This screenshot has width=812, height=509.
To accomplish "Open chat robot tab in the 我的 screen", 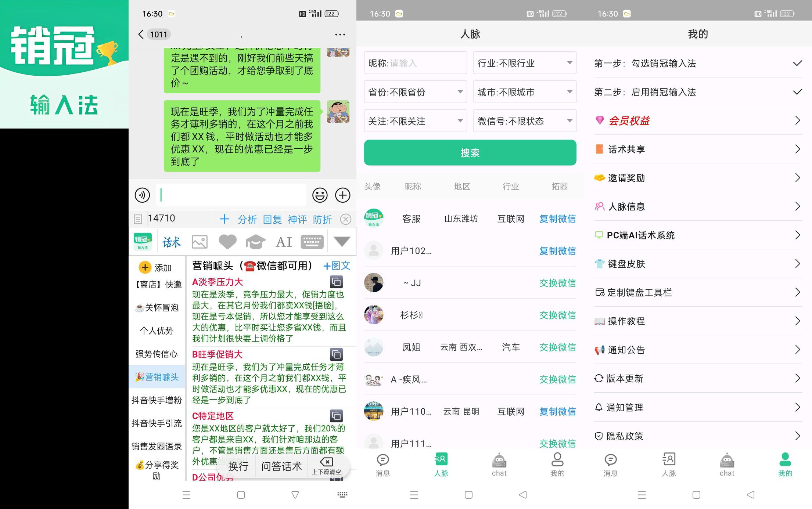I will pos(727,465).
